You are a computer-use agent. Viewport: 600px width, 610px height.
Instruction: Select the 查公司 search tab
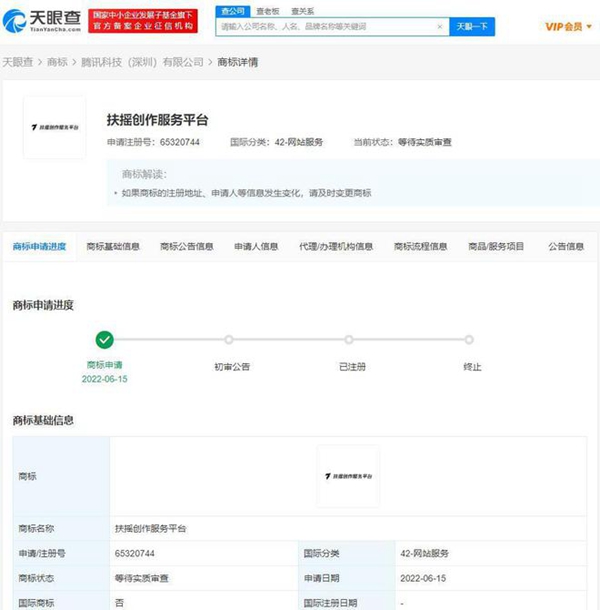pos(232,10)
